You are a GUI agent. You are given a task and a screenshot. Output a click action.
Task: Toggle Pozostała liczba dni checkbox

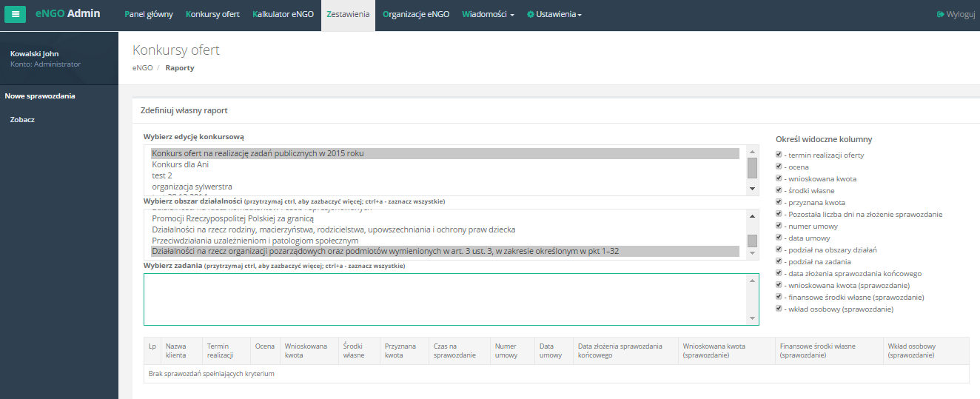click(779, 214)
